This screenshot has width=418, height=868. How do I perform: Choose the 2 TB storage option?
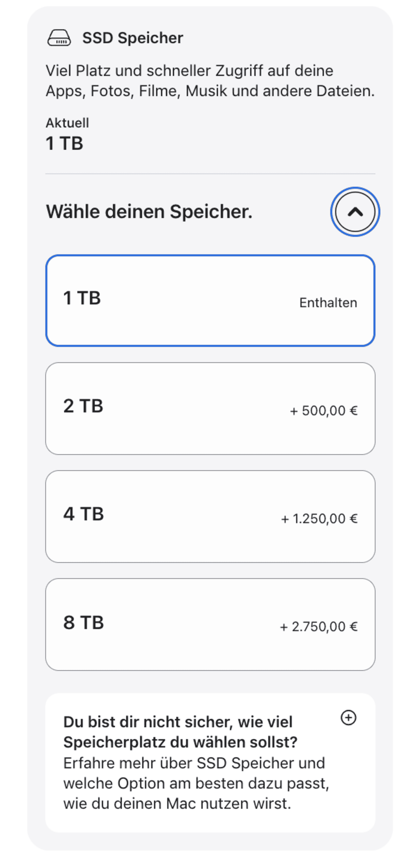(x=210, y=408)
